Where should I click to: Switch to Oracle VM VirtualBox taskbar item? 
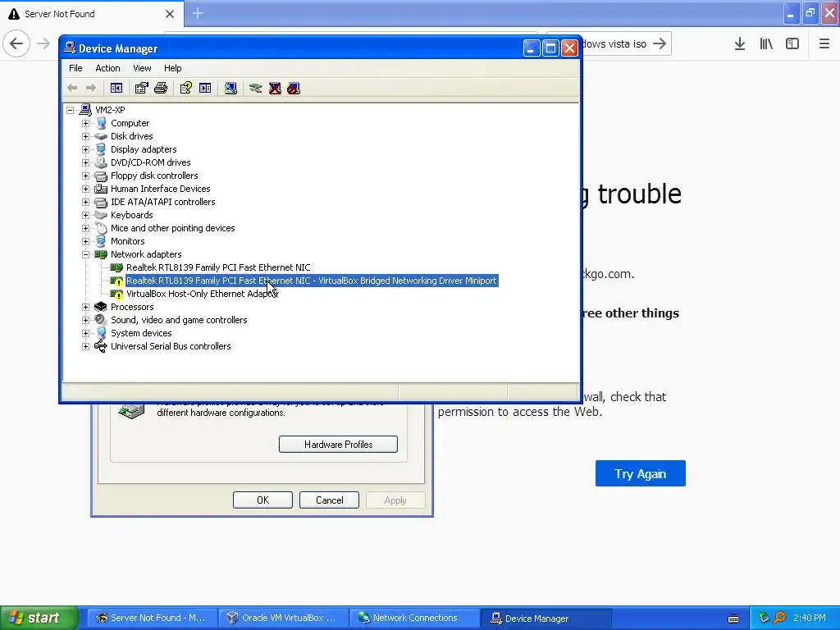tap(283, 618)
